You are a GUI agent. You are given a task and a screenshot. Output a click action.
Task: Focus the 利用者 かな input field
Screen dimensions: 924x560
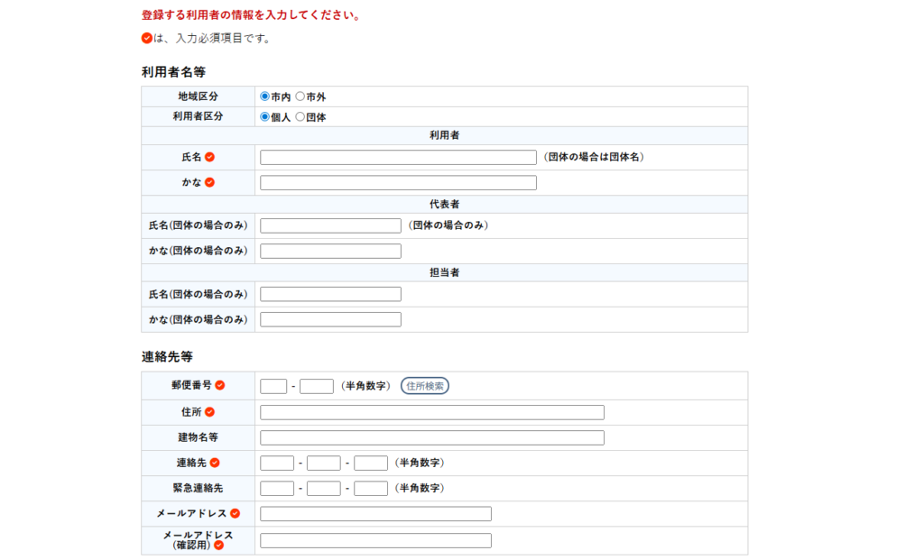click(398, 183)
